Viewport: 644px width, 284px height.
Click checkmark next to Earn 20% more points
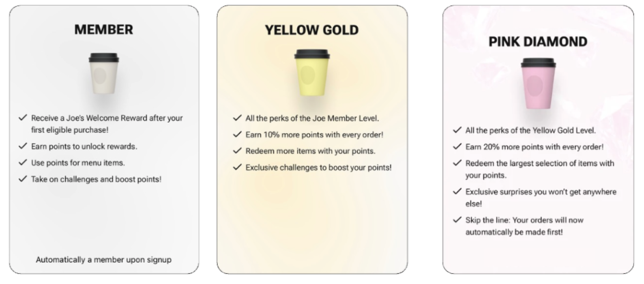457,147
